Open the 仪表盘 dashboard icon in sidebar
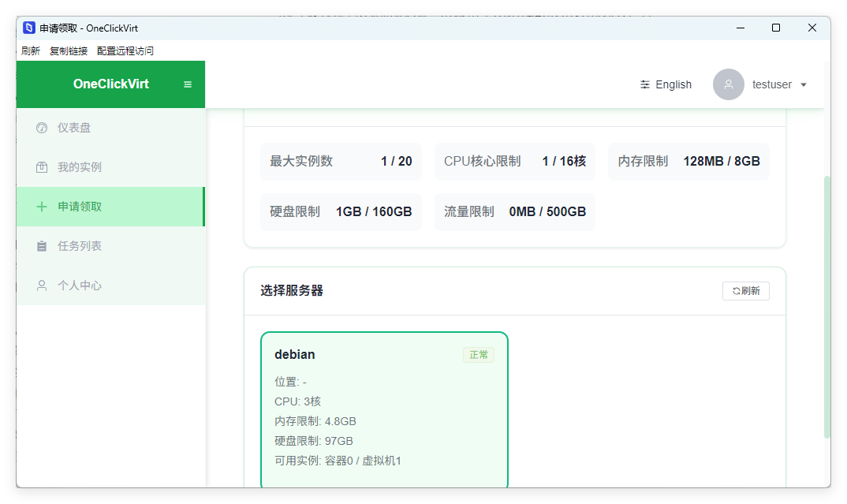This screenshot has width=847, height=504. (x=41, y=127)
